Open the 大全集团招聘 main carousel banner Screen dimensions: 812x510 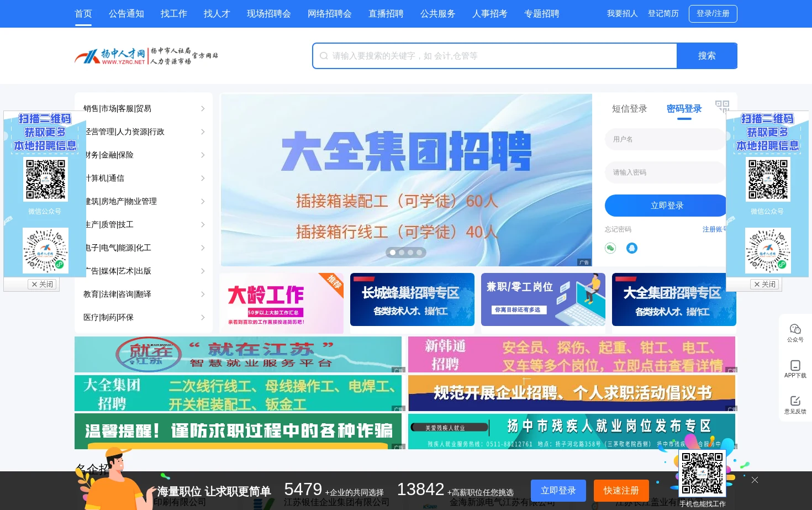[x=407, y=180]
